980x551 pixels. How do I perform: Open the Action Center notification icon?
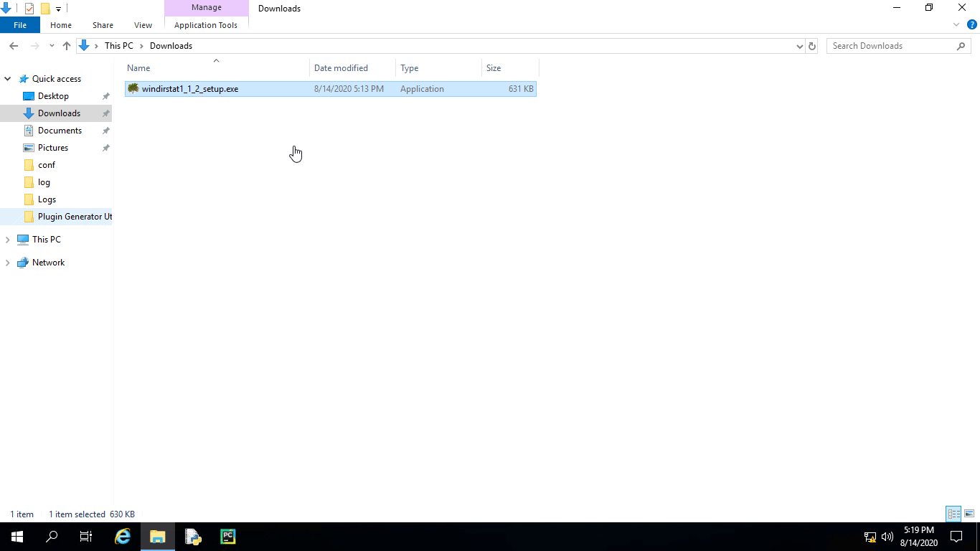click(955, 536)
